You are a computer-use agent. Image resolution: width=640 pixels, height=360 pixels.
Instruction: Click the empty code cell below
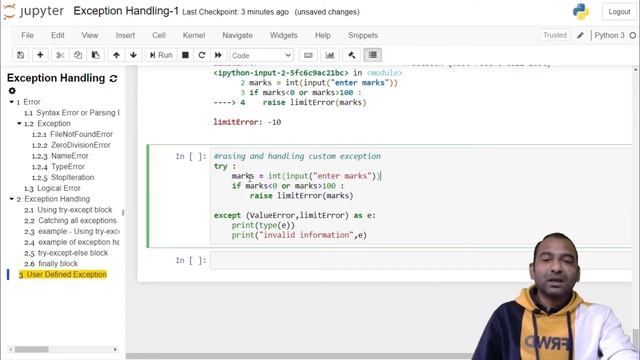click(x=421, y=260)
